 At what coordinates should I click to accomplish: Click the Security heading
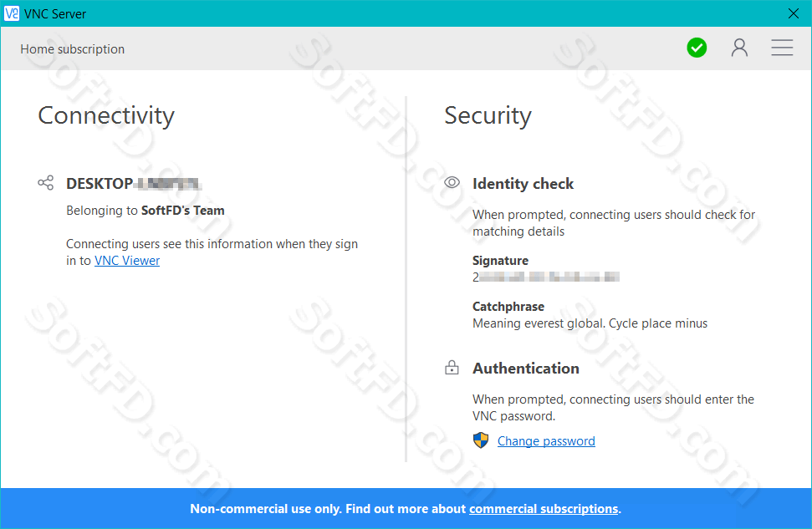[488, 115]
